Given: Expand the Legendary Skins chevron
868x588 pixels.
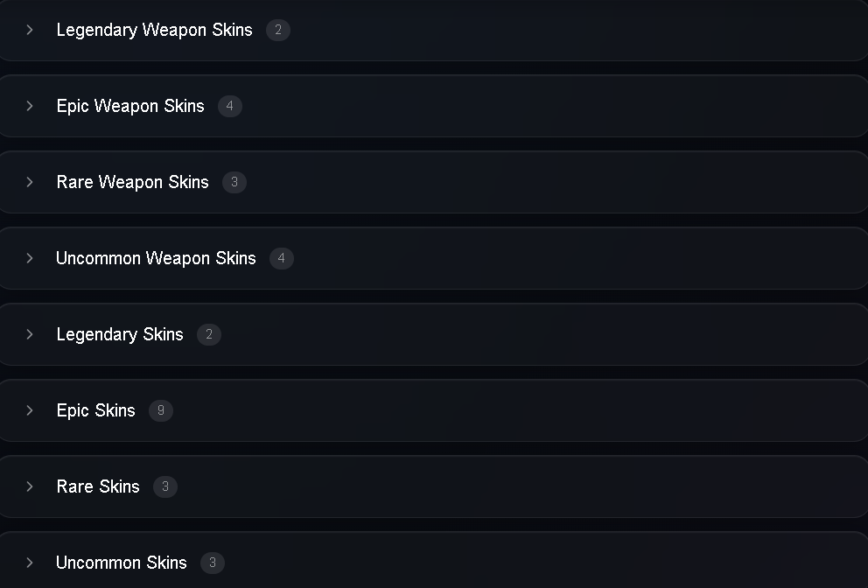Looking at the screenshot, I should tap(30, 334).
